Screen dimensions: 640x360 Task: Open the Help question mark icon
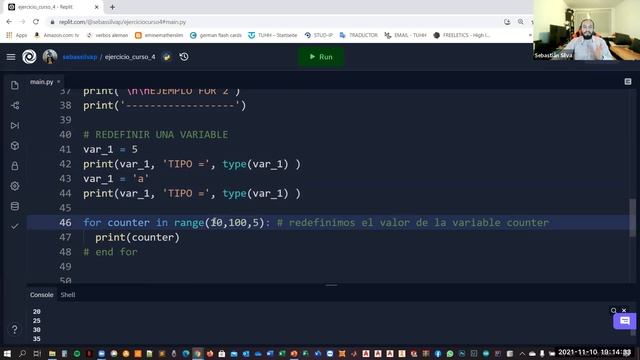pyautogui.click(x=15, y=329)
